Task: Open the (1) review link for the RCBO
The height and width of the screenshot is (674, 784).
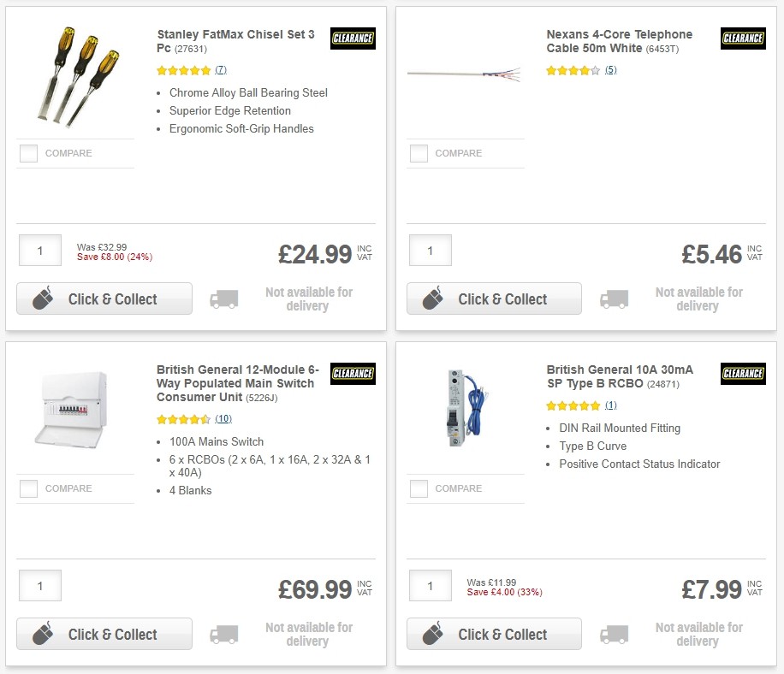Action: point(610,405)
